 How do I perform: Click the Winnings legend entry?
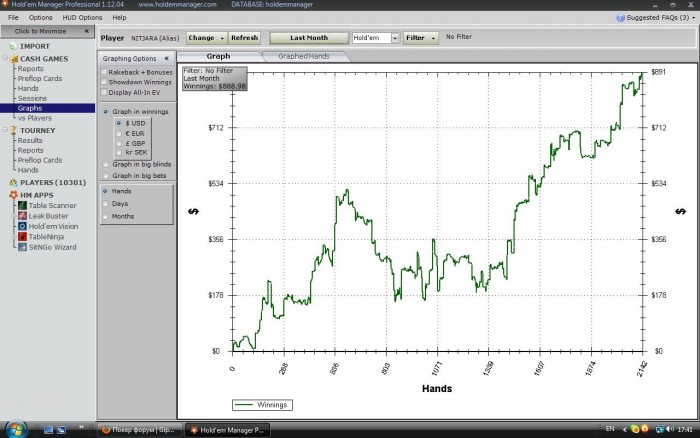click(262, 405)
